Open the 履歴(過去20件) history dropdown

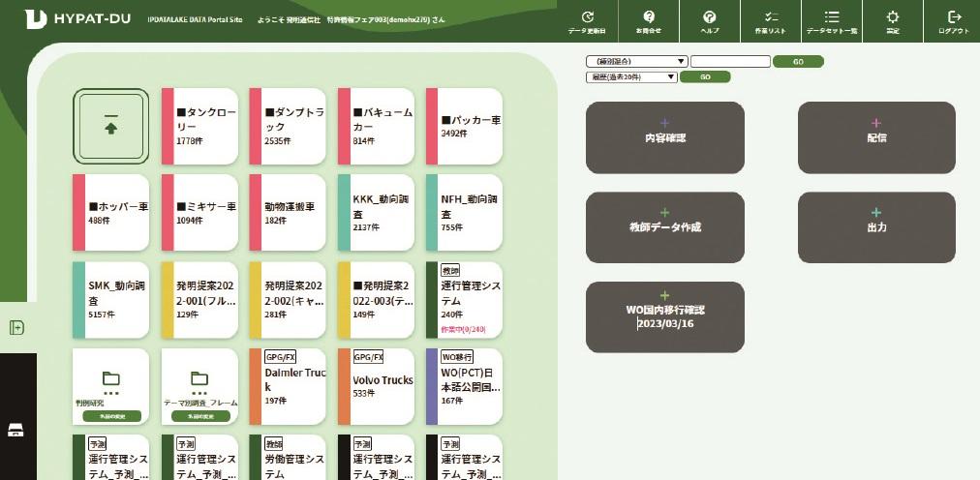tap(632, 76)
